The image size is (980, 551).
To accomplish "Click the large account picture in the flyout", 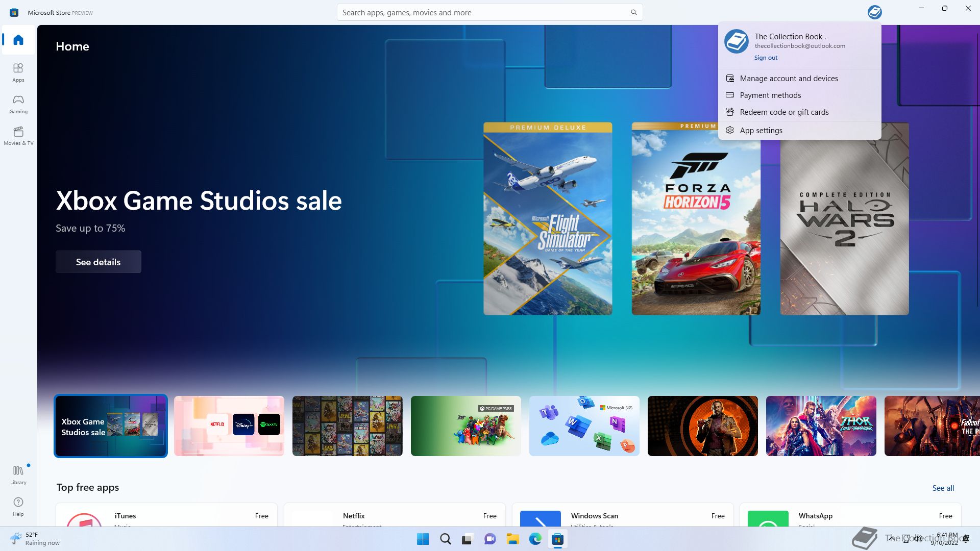I will (x=737, y=41).
